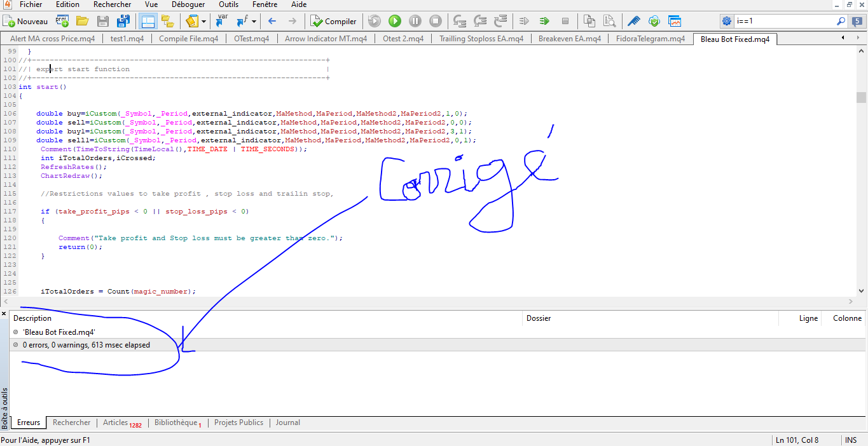
Task: Click the blue gear search settings icon
Action: coord(727,21)
